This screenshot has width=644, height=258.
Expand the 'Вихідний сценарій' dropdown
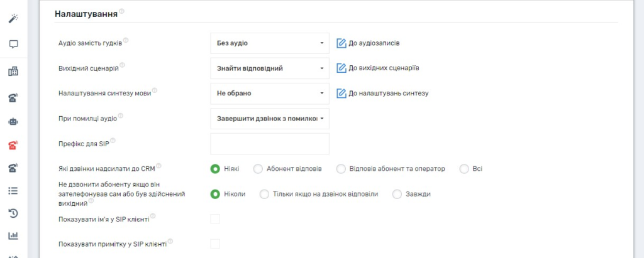269,68
